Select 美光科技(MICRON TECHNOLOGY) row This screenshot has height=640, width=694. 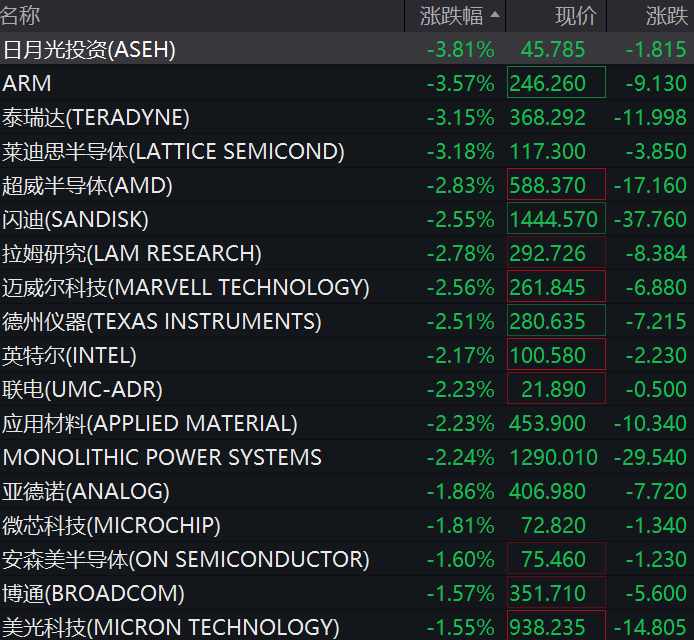click(x=347, y=626)
